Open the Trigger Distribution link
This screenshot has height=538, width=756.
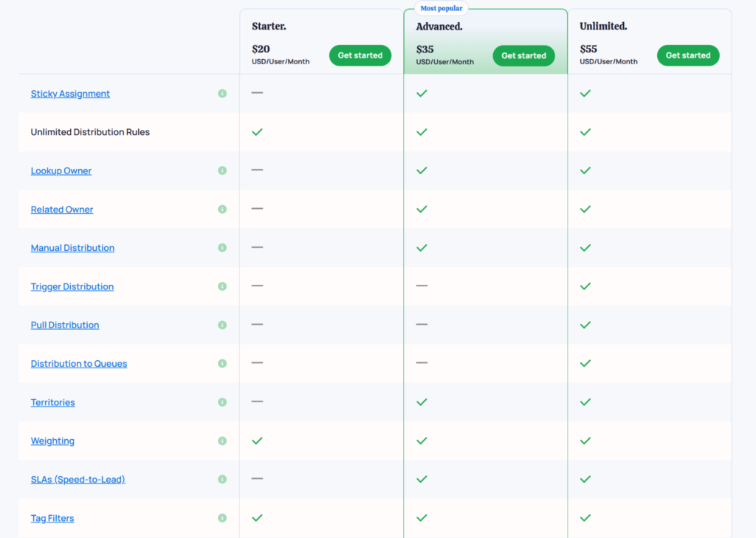(x=72, y=286)
